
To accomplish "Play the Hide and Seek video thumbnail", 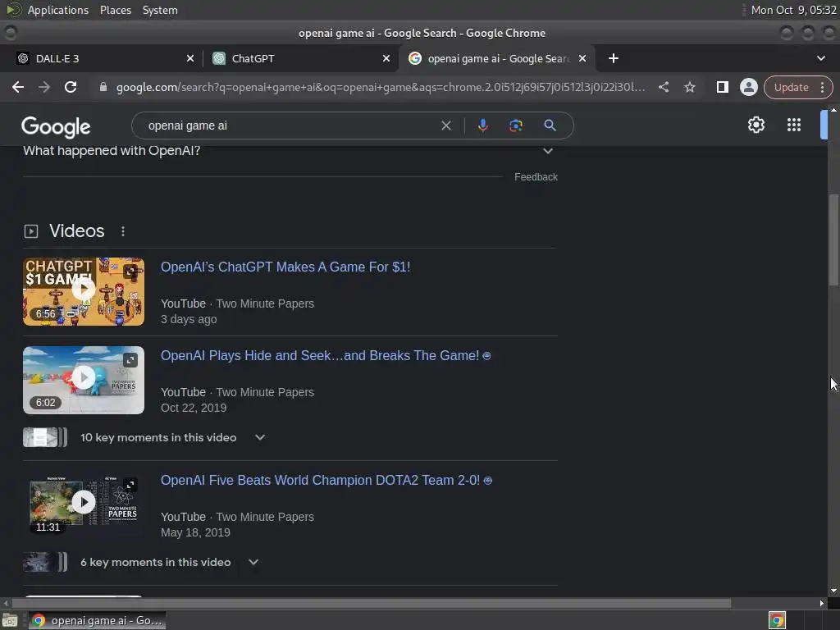I will pos(84,380).
